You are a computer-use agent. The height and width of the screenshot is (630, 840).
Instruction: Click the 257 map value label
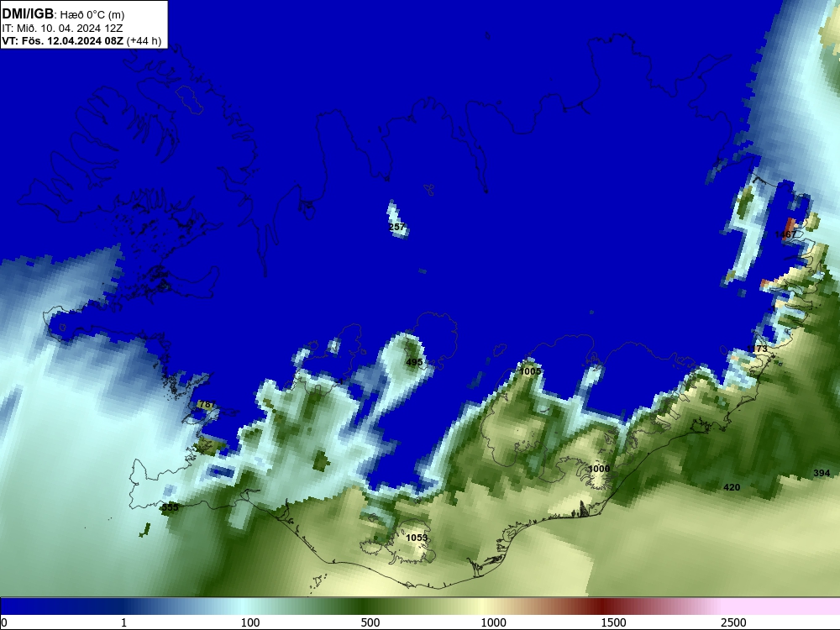point(397,227)
